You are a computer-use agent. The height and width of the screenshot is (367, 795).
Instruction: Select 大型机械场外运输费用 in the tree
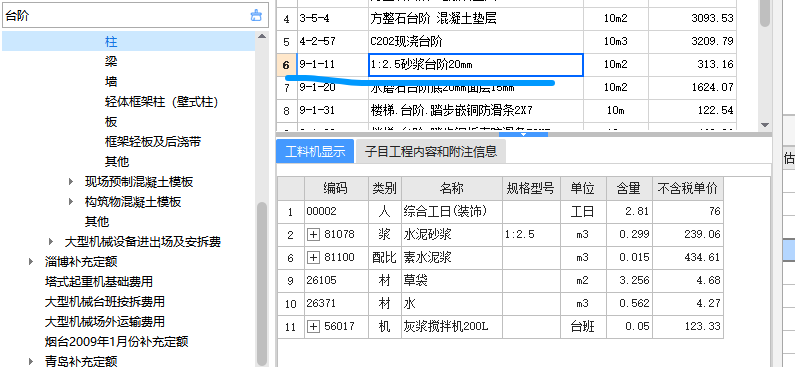tap(105, 322)
